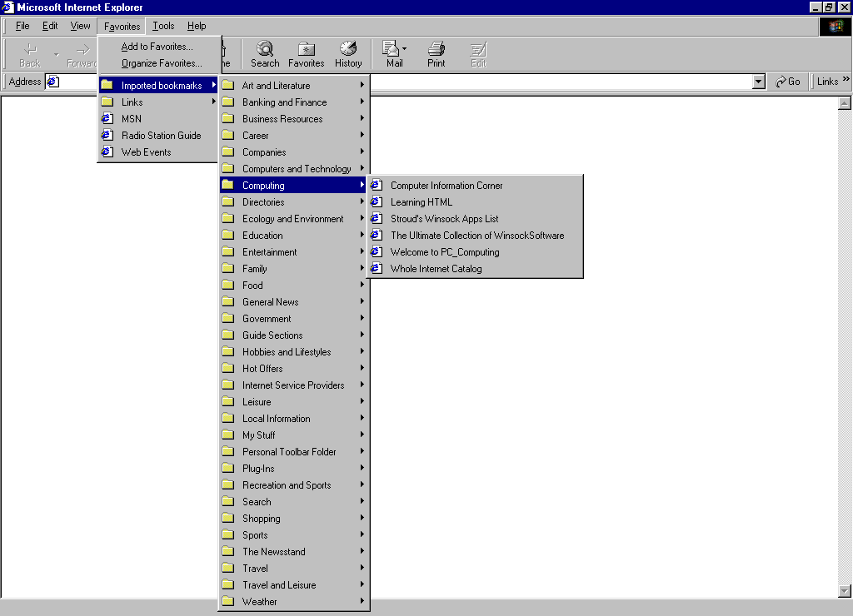Select Computers and Technology folder
This screenshot has width=853, height=616.
pyautogui.click(x=294, y=168)
